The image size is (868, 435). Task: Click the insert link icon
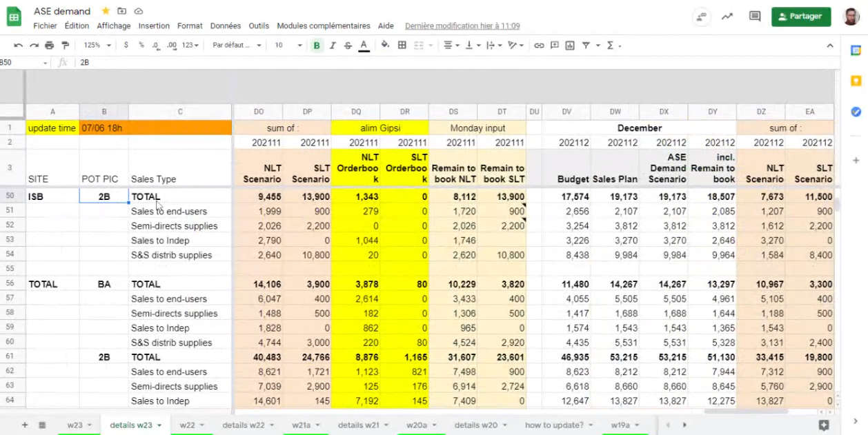point(539,45)
